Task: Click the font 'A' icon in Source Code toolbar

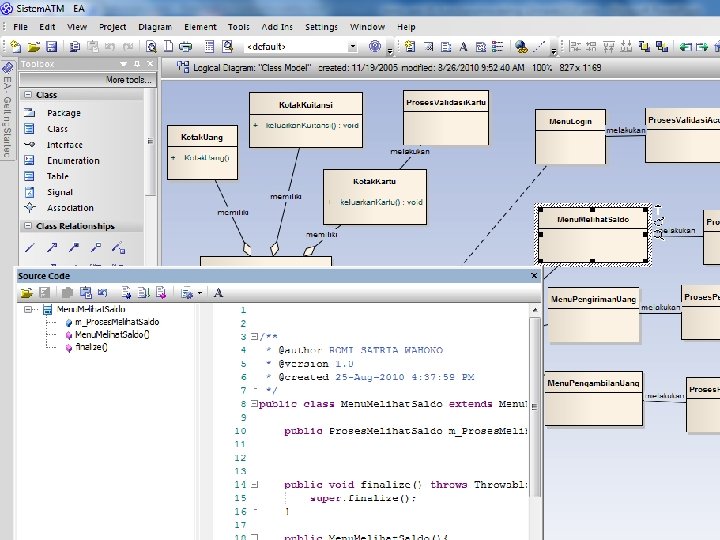Action: [218, 293]
